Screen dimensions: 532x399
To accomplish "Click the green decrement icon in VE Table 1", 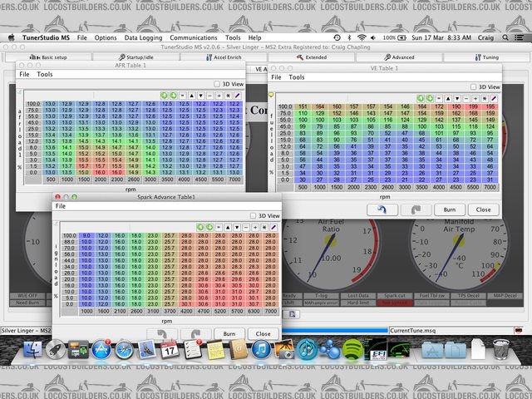I will [430, 98].
